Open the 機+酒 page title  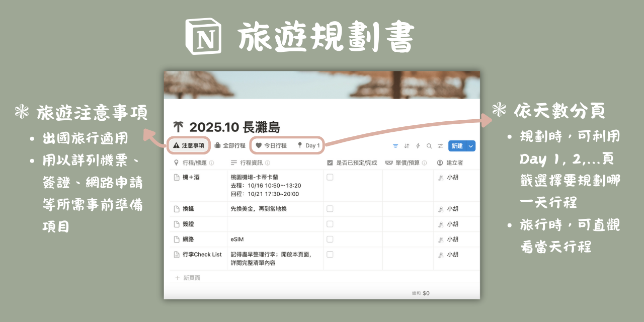pyautogui.click(x=192, y=177)
